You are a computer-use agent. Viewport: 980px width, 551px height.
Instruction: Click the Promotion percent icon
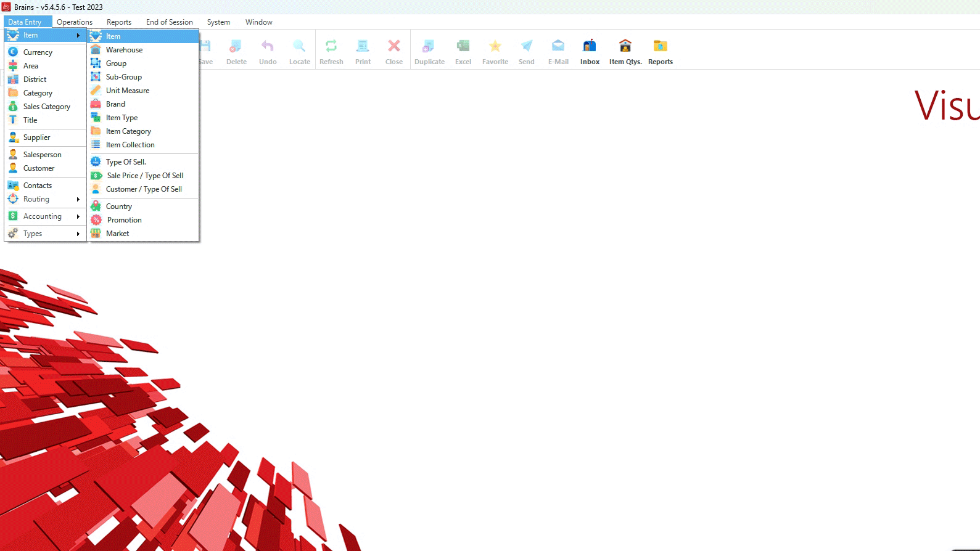click(x=96, y=220)
